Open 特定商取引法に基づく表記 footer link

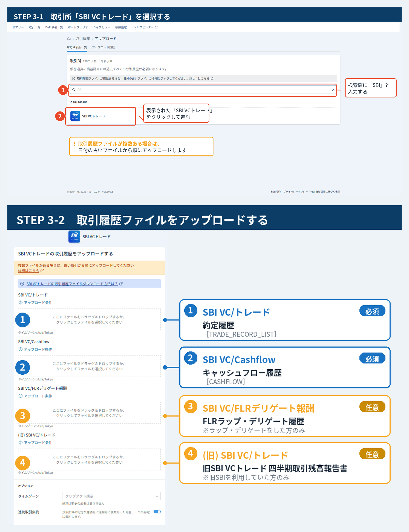(x=325, y=192)
